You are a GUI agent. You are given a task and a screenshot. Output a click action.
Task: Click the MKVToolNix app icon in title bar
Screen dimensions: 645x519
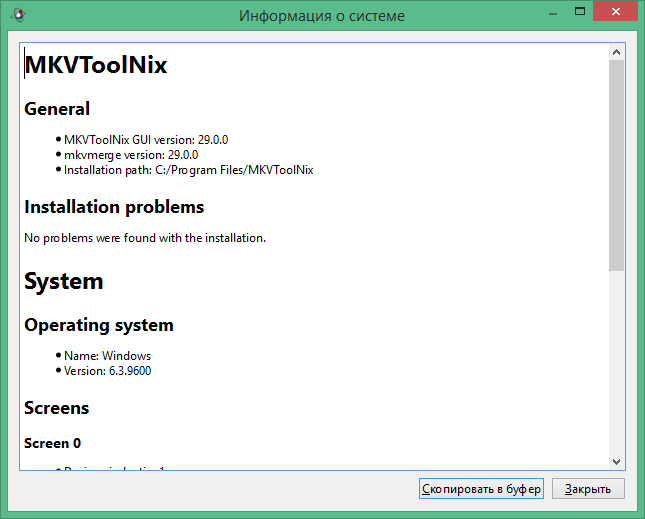[x=19, y=15]
